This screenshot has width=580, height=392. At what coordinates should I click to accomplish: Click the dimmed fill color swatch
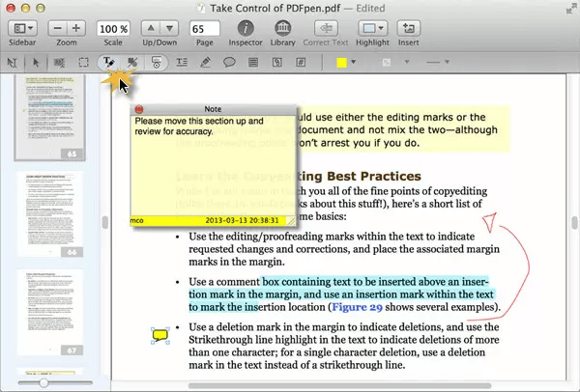[x=386, y=63]
